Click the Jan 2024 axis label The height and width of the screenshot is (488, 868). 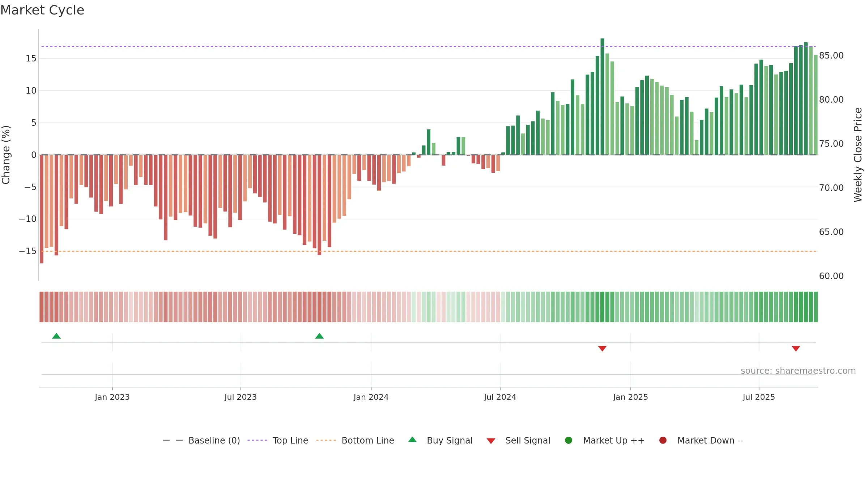371,397
